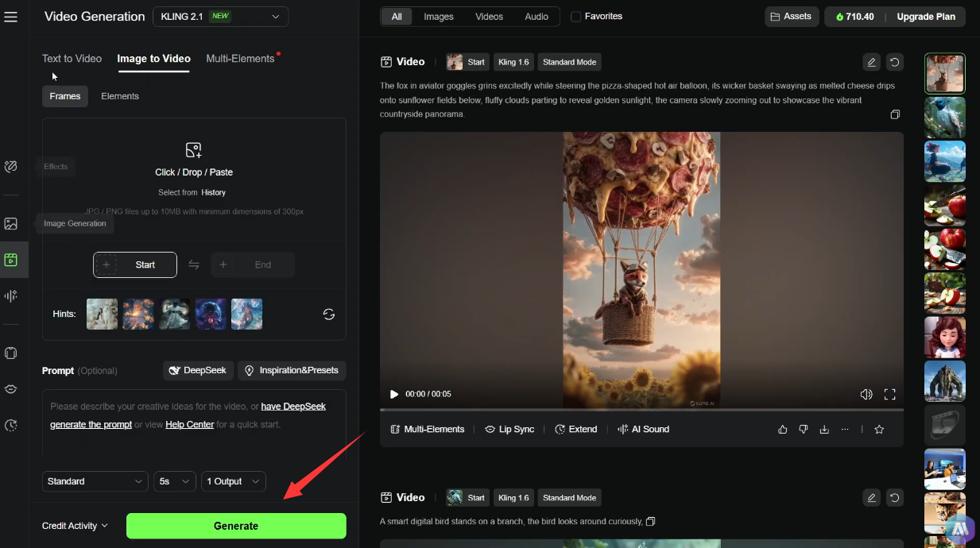Click the video progress bar
This screenshot has height=548, width=980.
coord(641,410)
